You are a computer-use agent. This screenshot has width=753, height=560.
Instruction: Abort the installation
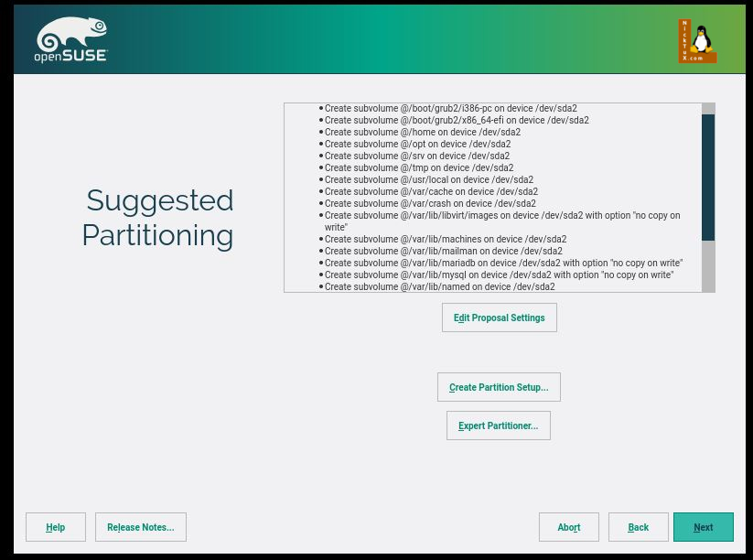(x=568, y=527)
